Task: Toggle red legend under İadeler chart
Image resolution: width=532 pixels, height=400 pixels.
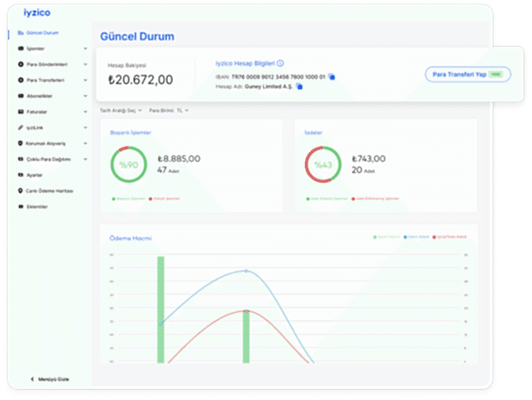Action: (x=375, y=199)
